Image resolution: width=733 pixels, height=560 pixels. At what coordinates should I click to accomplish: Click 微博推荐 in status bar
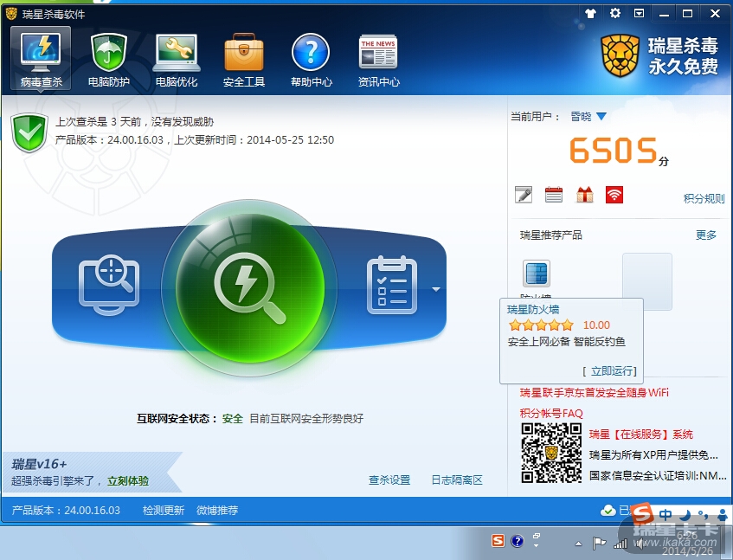[217, 510]
